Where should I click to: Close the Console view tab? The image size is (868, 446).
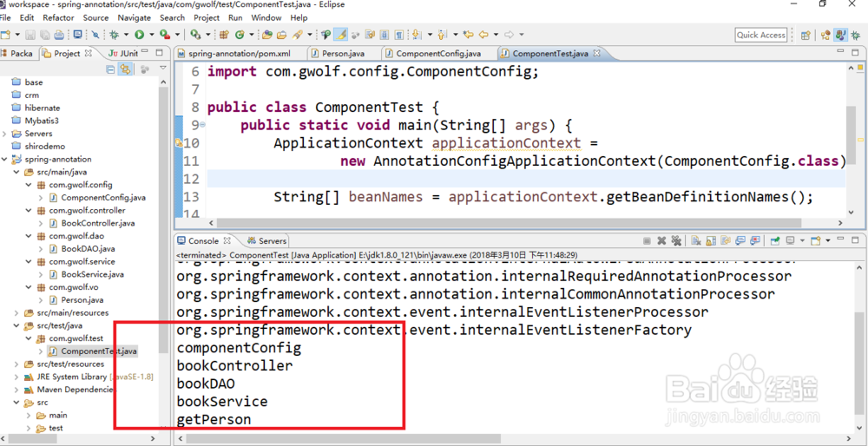227,240
